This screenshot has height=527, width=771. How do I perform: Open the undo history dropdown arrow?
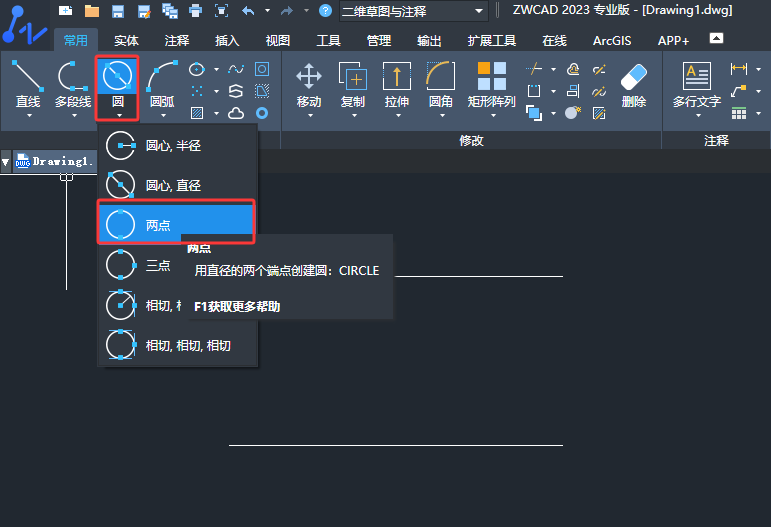coord(267,10)
